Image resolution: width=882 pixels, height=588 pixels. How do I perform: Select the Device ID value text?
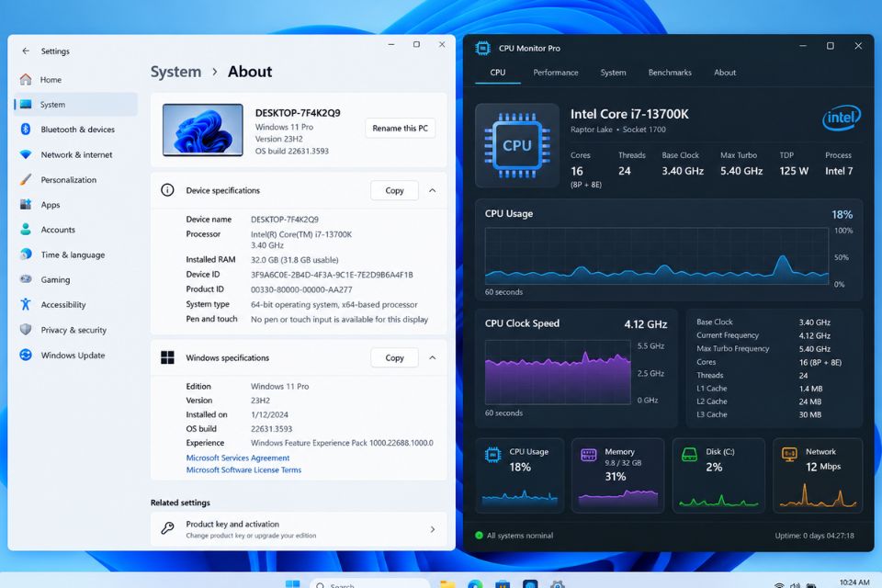coord(332,275)
